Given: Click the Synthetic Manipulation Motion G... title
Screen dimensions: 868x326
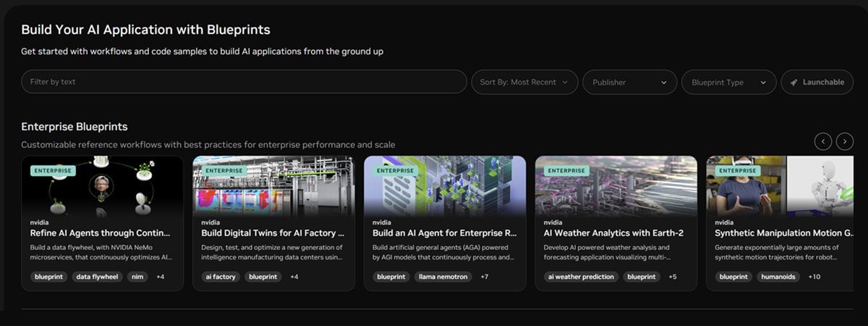Looking at the screenshot, I should point(784,233).
